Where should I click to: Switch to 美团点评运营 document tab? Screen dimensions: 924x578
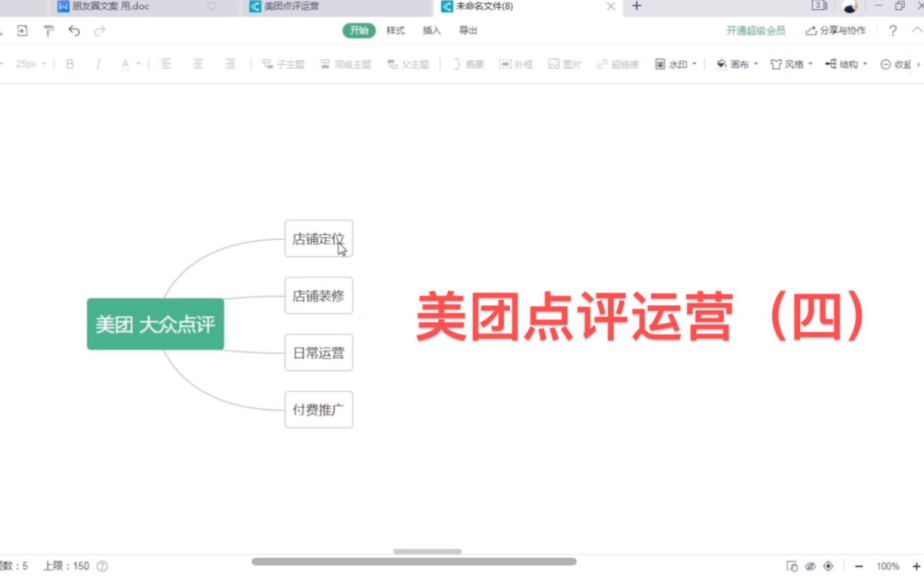click(x=292, y=6)
